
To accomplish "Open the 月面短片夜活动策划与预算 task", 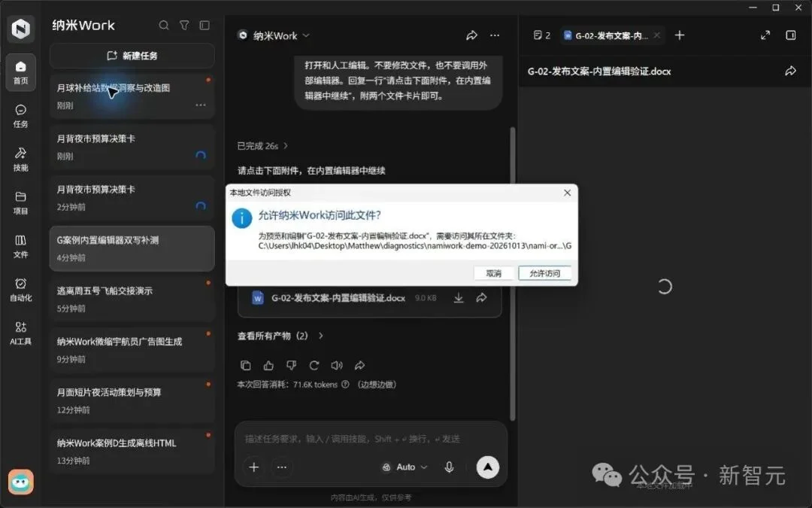I will pyautogui.click(x=132, y=400).
